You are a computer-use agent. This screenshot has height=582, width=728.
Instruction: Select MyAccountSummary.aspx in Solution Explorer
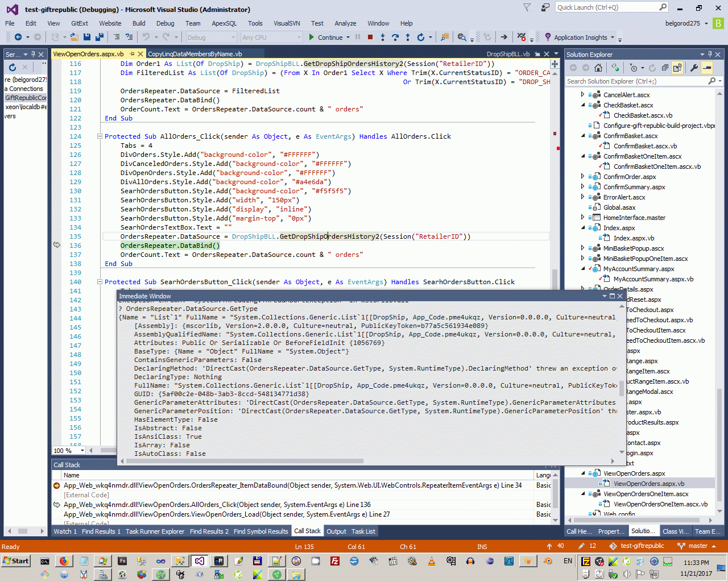pos(638,269)
